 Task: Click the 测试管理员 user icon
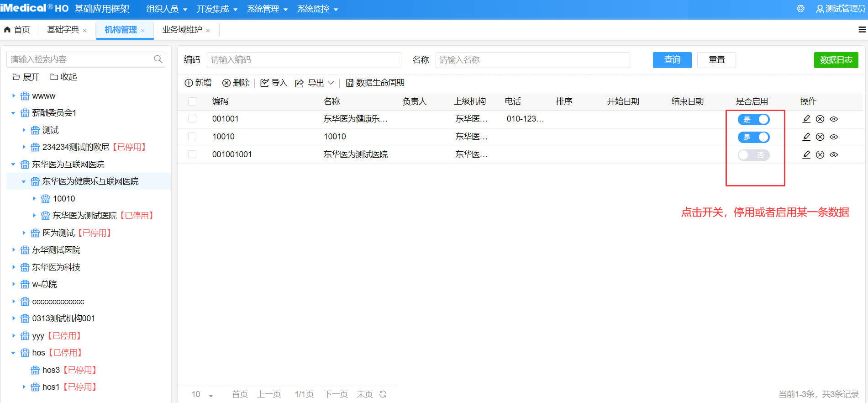tap(820, 9)
